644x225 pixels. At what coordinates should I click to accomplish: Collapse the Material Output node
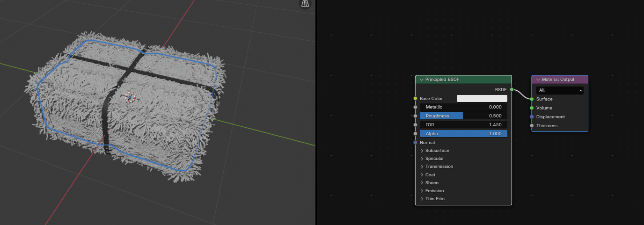click(538, 80)
